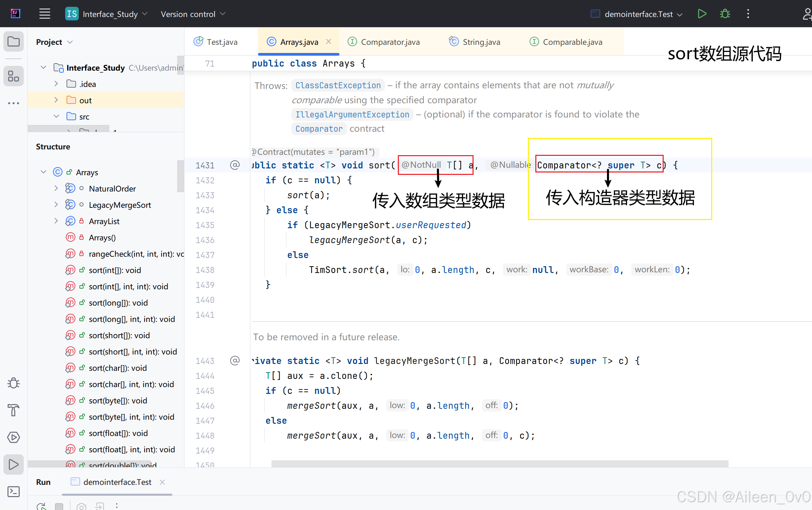The width and height of the screenshot is (812, 510).
Task: Open the Terminal tool window
Action: coord(14,492)
